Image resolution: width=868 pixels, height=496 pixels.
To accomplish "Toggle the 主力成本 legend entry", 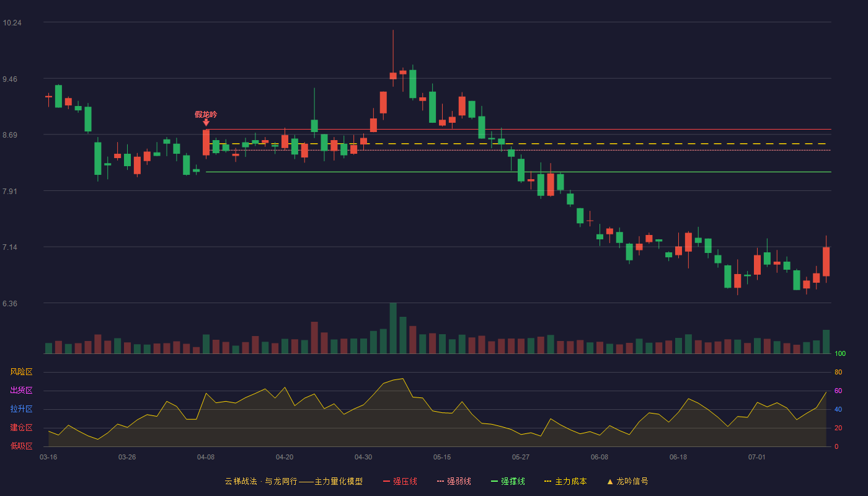I will click(x=565, y=481).
